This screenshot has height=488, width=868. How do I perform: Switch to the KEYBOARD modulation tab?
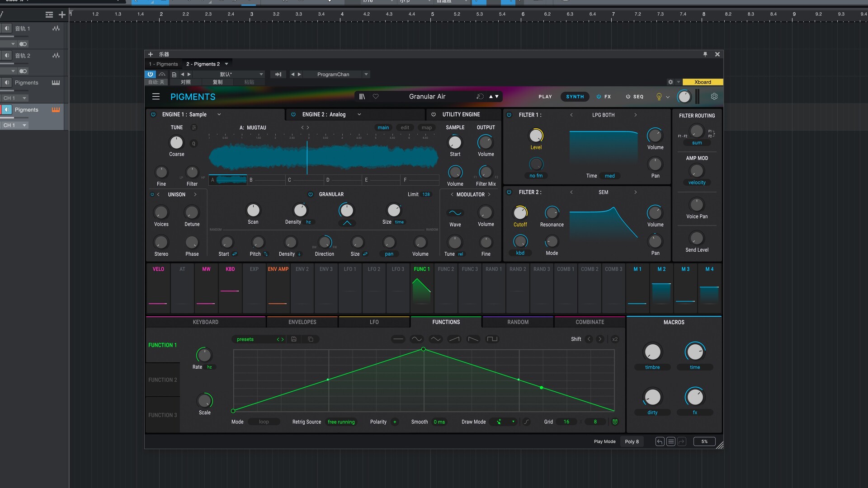click(x=205, y=322)
